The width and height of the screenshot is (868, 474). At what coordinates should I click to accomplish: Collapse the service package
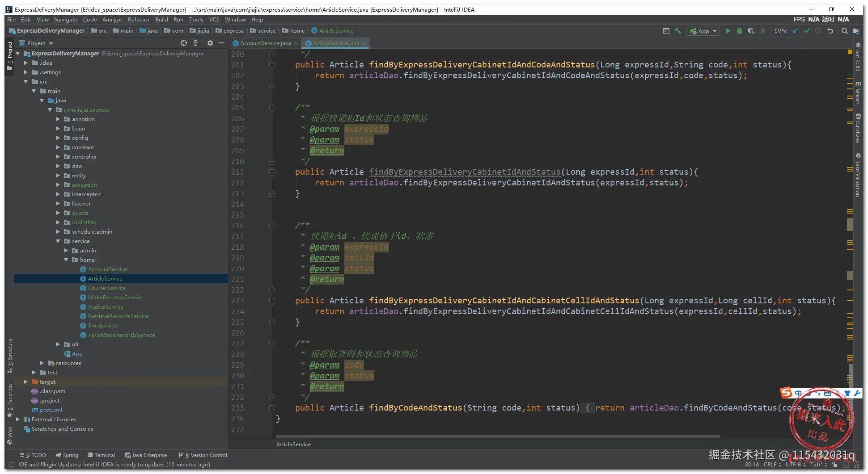[x=58, y=241]
